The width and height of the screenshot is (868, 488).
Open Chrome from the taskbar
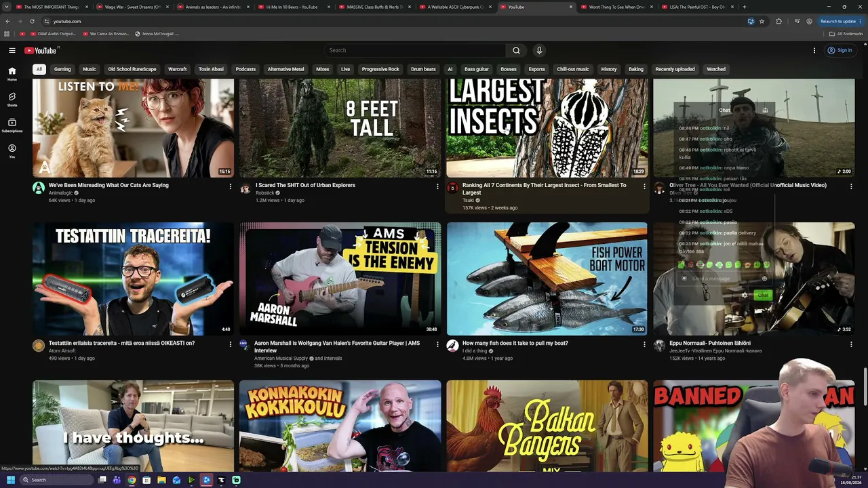132,480
